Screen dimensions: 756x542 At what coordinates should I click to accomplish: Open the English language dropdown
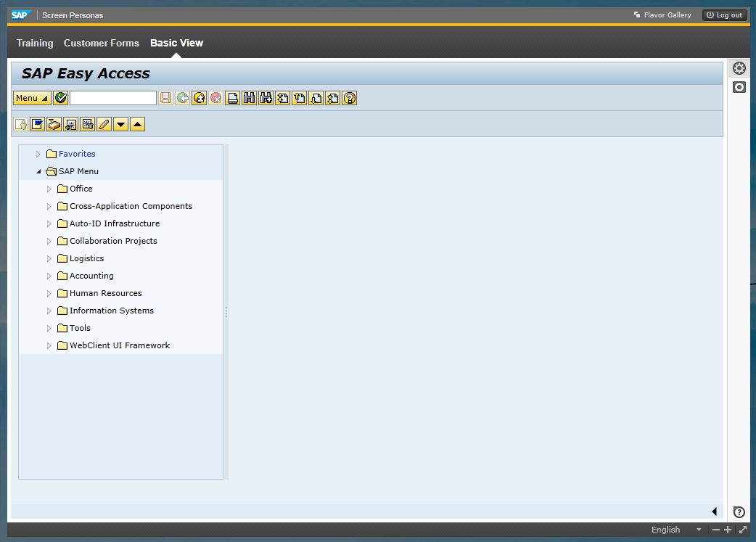[x=676, y=530]
